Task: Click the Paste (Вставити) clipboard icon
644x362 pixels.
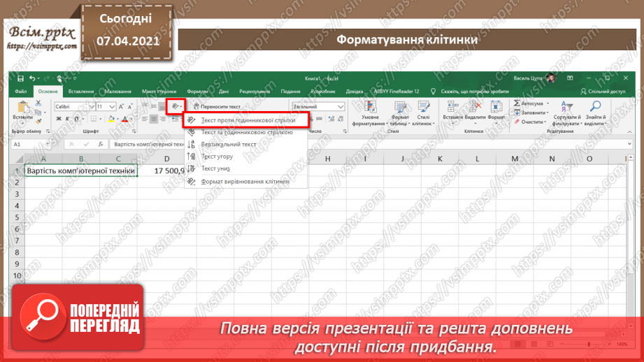Action: 23,108
